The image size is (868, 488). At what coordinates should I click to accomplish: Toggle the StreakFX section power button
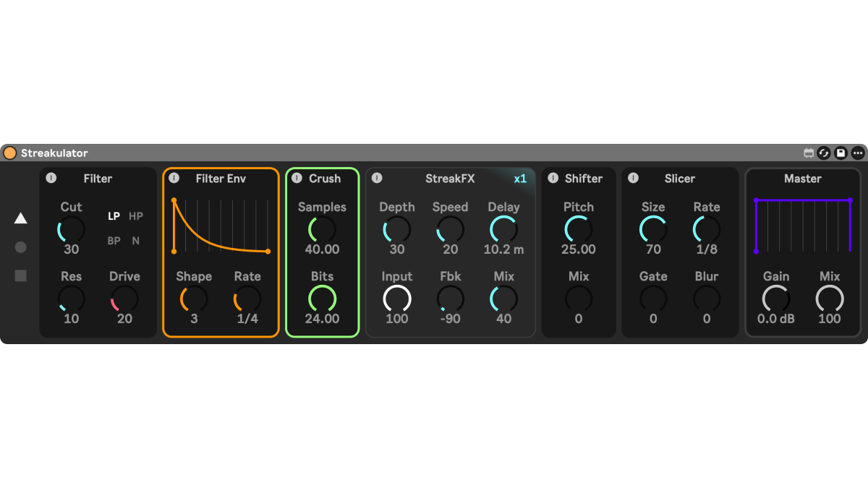tap(377, 178)
